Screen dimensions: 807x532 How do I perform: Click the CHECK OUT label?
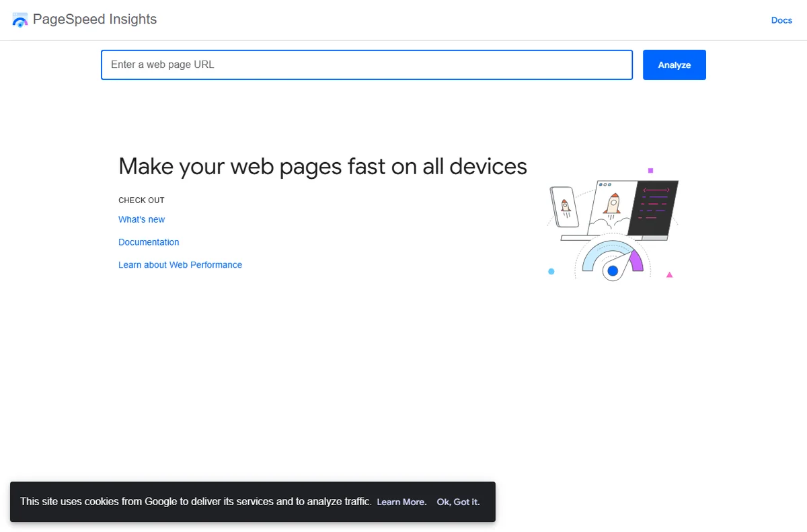(141, 200)
